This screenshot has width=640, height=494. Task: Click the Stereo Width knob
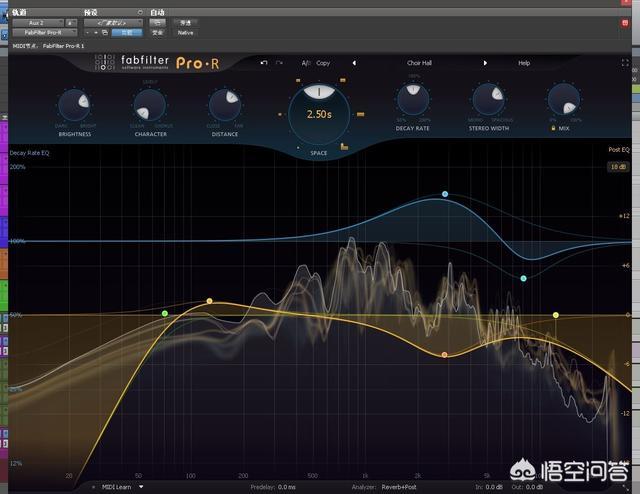click(x=488, y=99)
